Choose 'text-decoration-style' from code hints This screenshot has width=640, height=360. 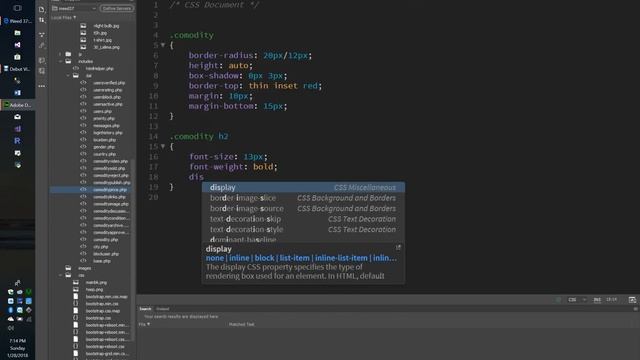303,229
